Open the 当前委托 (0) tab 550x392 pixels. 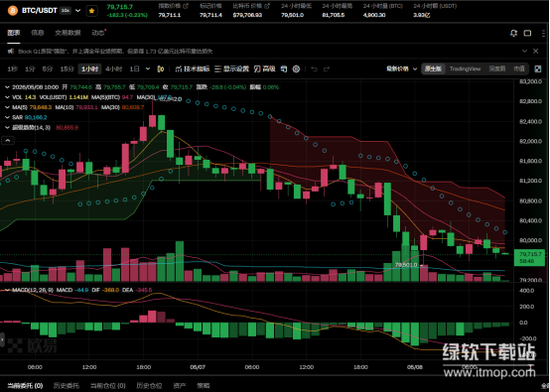coord(25,386)
